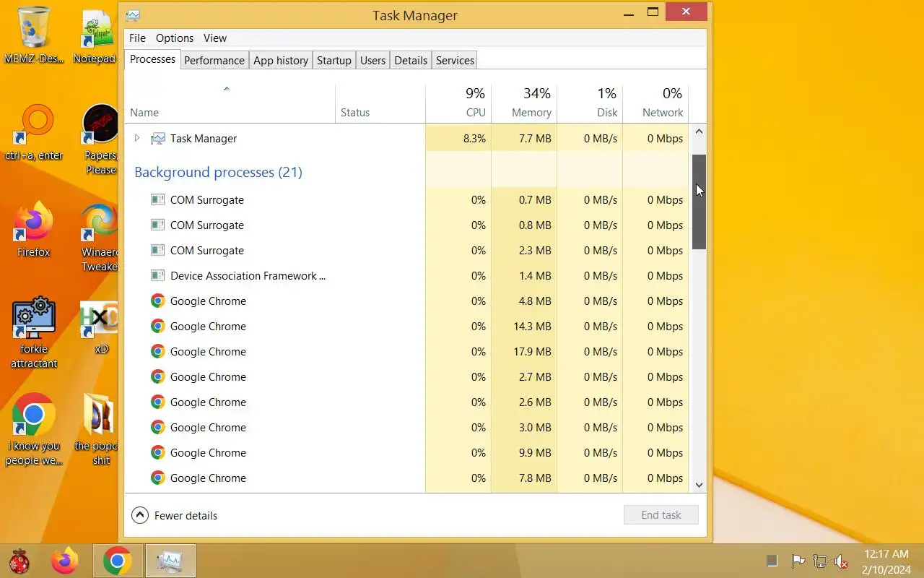Image resolution: width=924 pixels, height=578 pixels.
Task: Sort by the CPU column header
Action: click(458, 103)
